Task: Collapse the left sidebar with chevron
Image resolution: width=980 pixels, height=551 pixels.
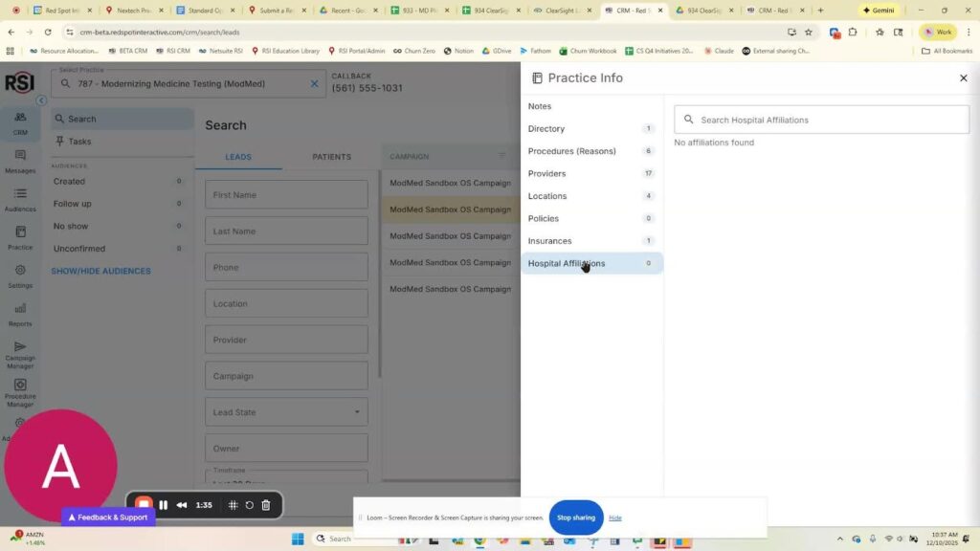Action: (41, 100)
